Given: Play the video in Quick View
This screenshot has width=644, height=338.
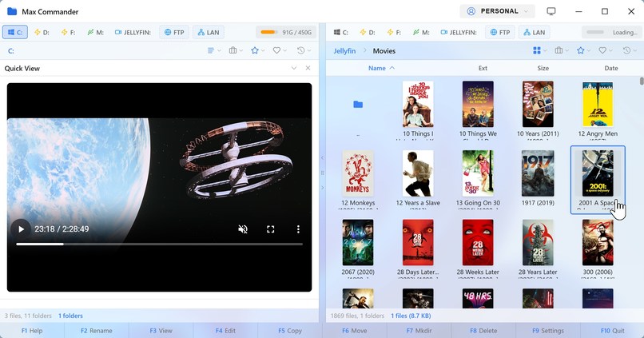Looking at the screenshot, I should coord(21,229).
